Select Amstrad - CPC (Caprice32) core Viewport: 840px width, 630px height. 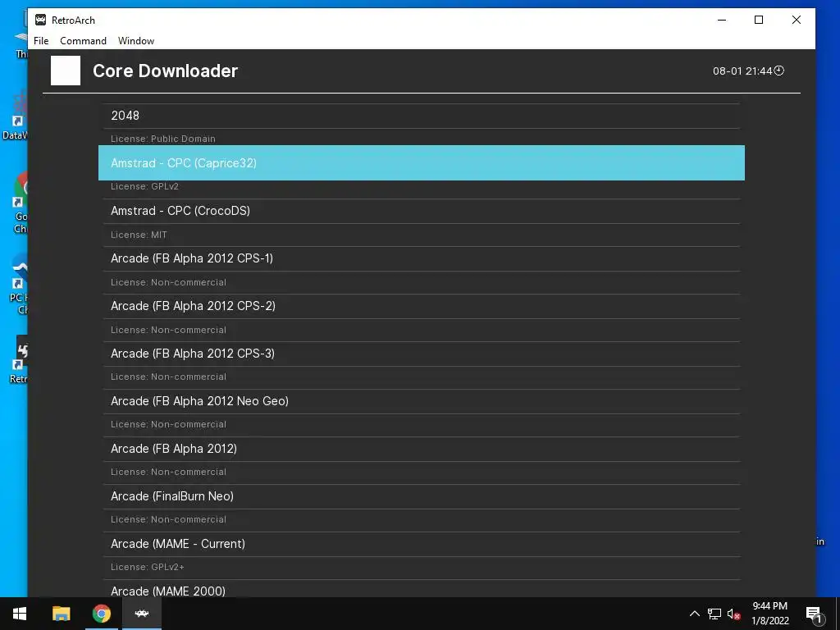pos(422,163)
